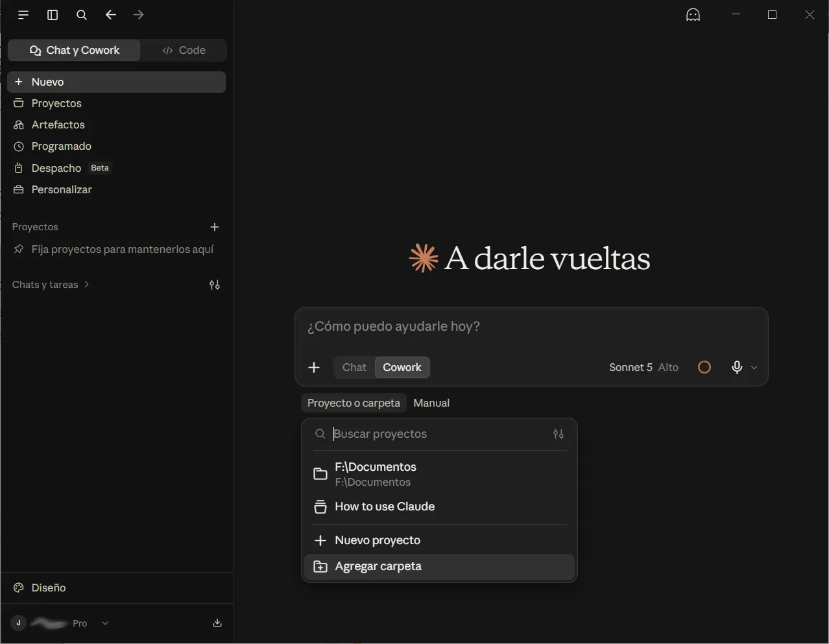Open Programado in the sidebar
This screenshot has height=644, width=829.
click(117, 146)
